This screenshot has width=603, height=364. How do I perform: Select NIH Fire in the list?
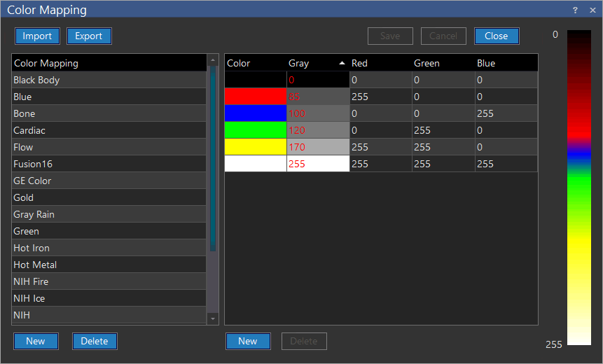[109, 281]
